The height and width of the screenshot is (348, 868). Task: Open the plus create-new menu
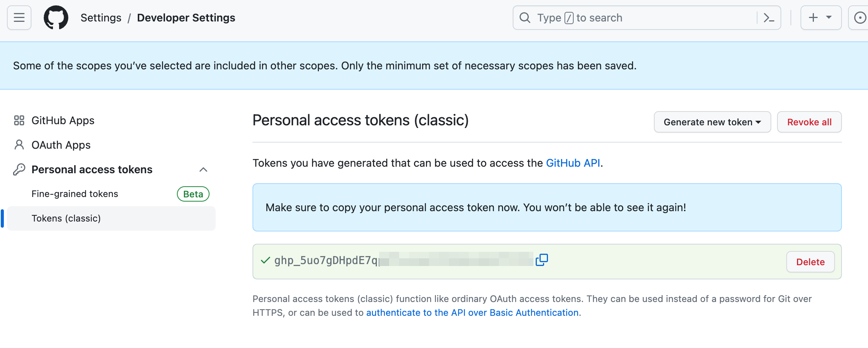(x=821, y=18)
